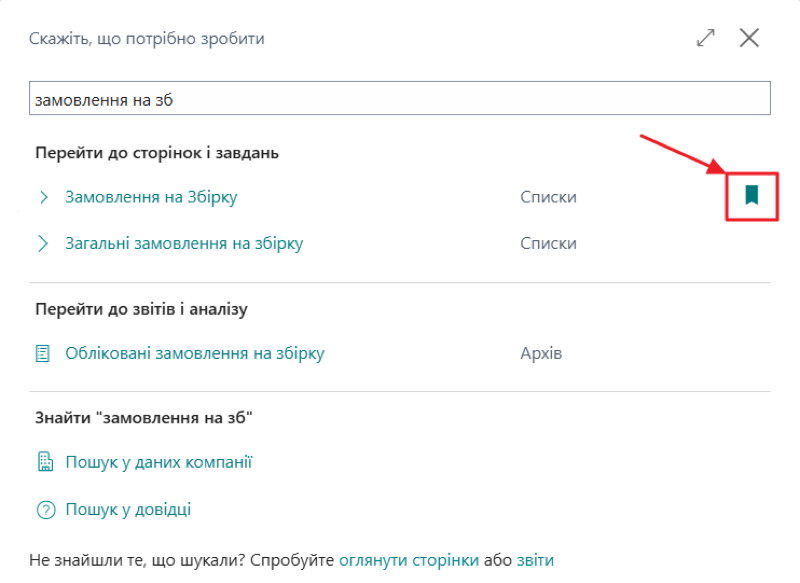
Task: Open the Замовлення на Збірку page
Action: click(x=151, y=197)
